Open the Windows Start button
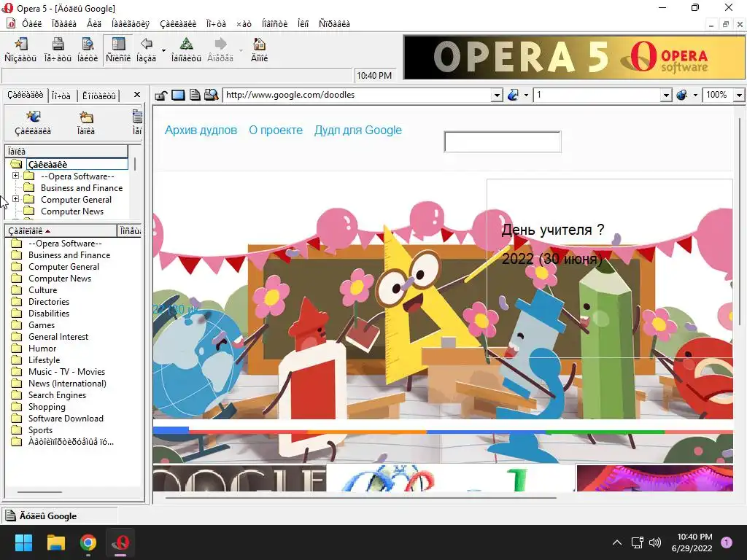Screen dimensions: 747x560 click(23, 542)
